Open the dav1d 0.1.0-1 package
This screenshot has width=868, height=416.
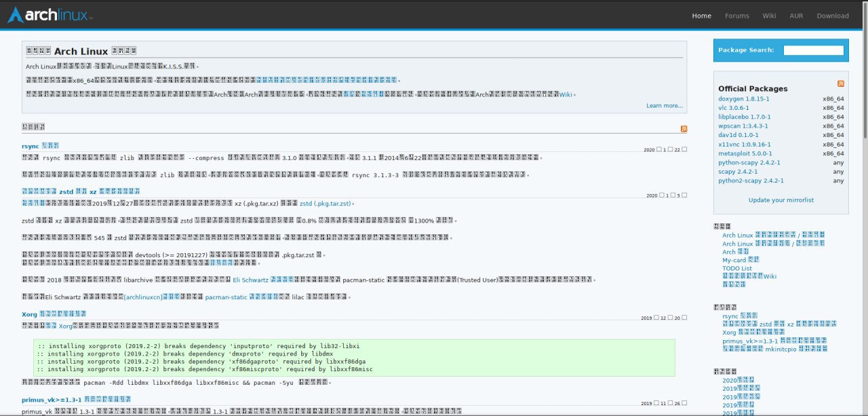tap(738, 135)
